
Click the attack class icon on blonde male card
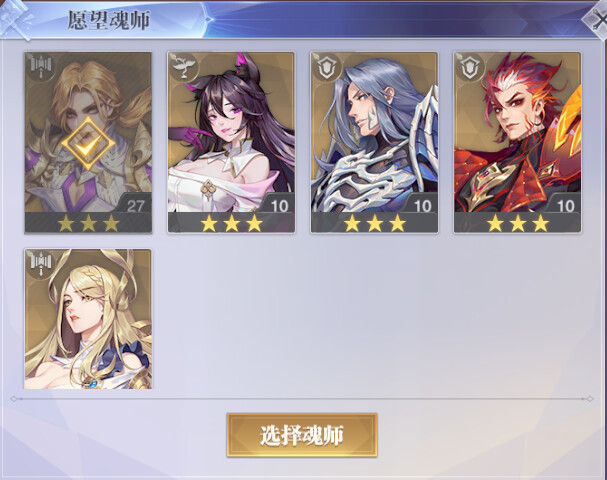tap(41, 69)
